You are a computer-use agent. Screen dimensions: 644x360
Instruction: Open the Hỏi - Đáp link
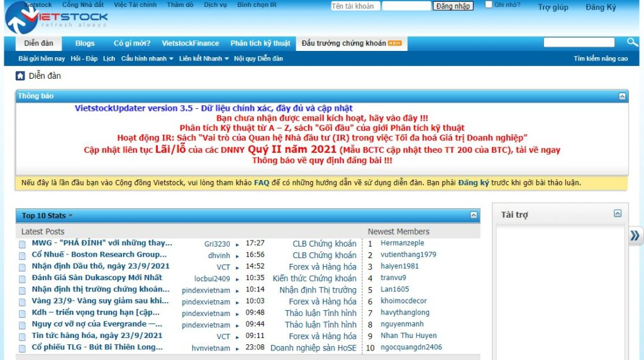84,59
